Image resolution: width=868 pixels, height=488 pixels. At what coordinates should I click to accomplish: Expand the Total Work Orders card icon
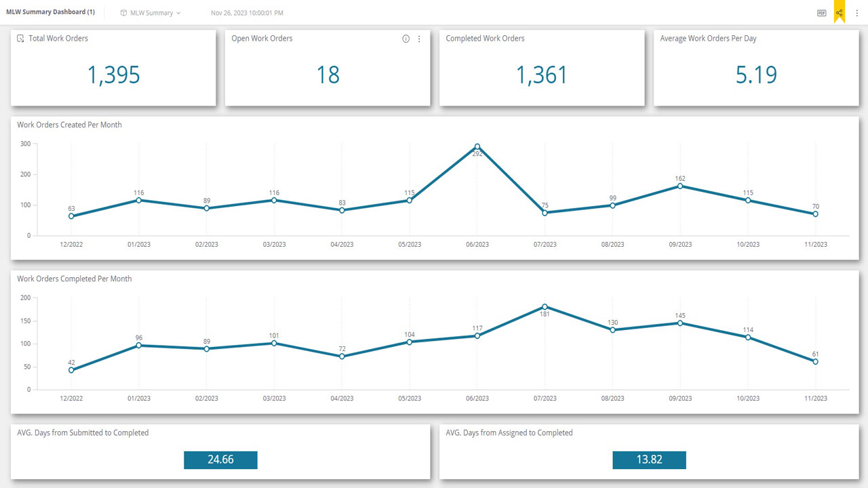pos(20,39)
